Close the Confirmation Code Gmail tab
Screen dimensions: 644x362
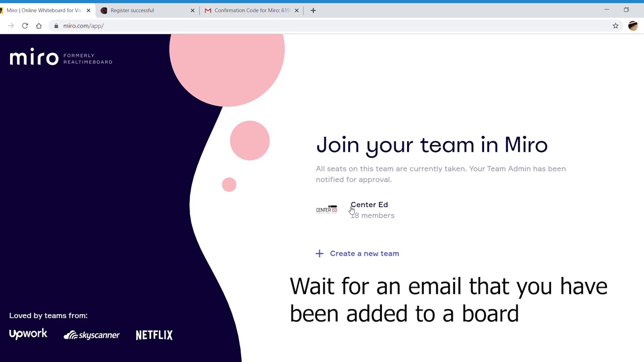pyautogui.click(x=296, y=10)
